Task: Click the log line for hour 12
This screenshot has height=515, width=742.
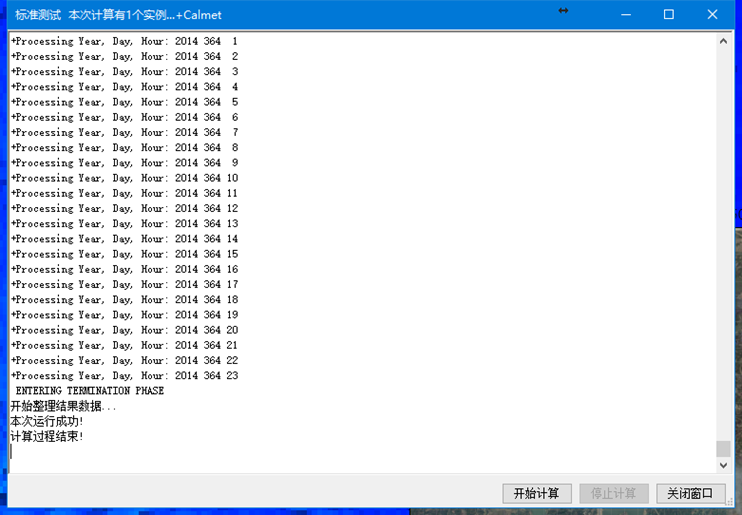Action: click(124, 208)
